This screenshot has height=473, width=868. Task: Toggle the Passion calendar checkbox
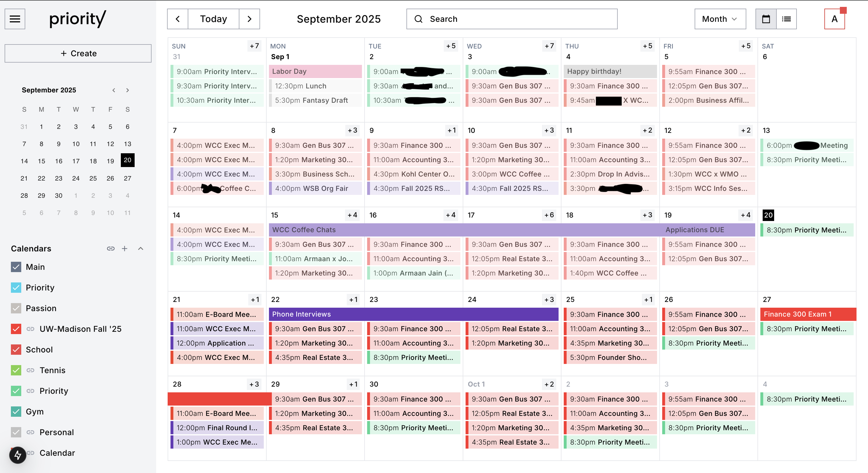(x=16, y=308)
